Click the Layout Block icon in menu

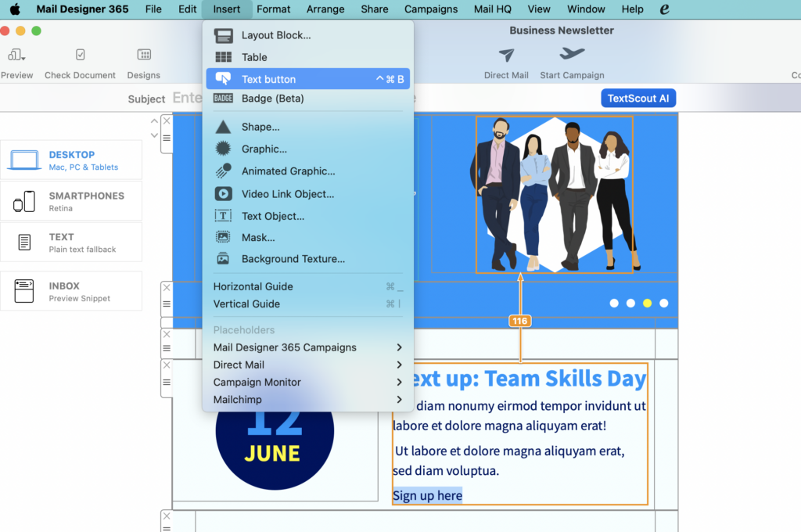click(x=223, y=35)
